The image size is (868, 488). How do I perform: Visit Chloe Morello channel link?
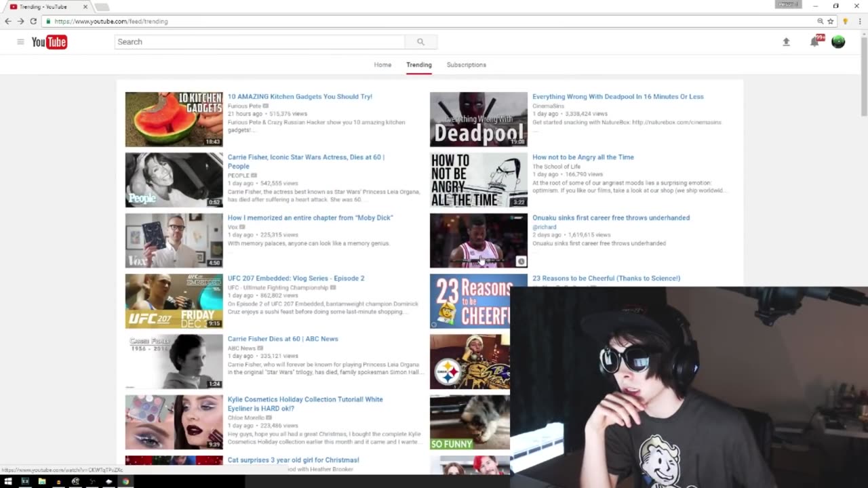[246, 418]
